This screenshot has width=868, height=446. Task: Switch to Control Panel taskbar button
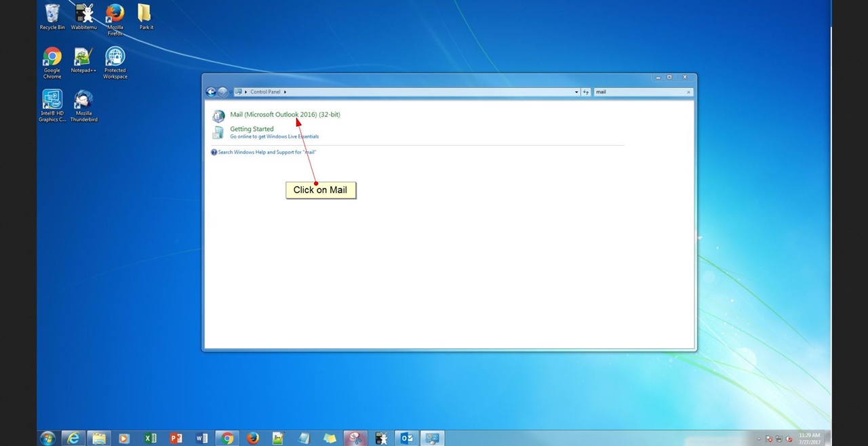coord(432,438)
